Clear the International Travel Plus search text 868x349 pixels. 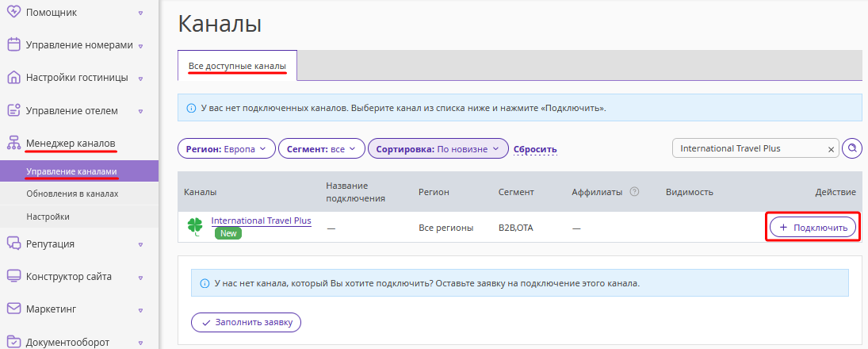click(x=831, y=149)
